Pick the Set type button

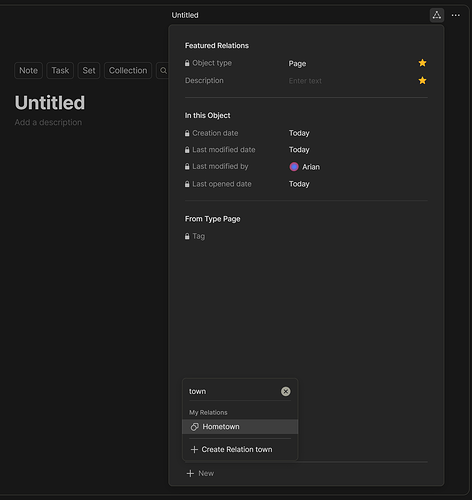(x=89, y=71)
